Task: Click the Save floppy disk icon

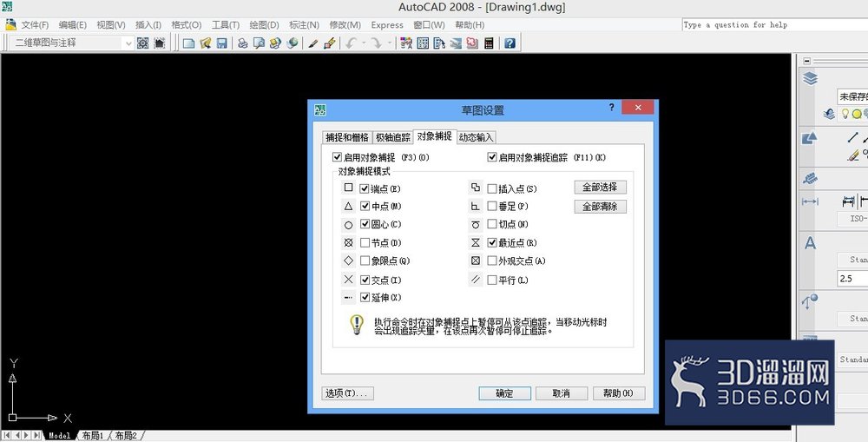Action: click(x=222, y=43)
